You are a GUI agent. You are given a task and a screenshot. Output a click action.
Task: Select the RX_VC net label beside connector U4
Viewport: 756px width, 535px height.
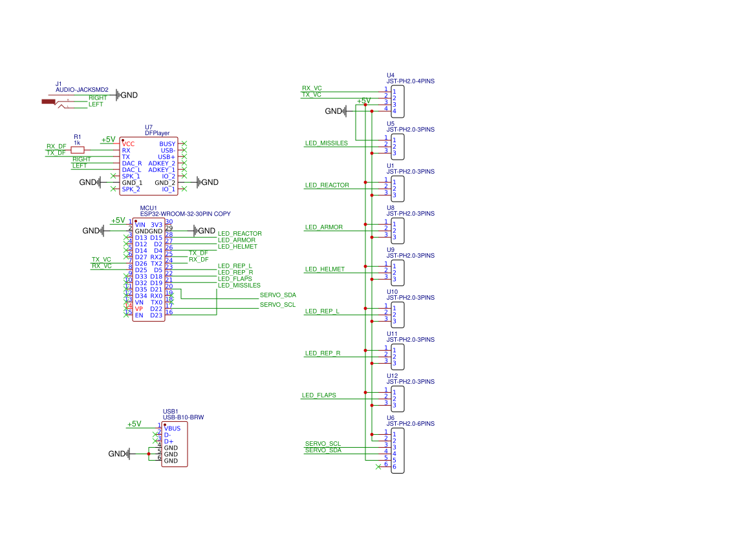[x=312, y=88]
